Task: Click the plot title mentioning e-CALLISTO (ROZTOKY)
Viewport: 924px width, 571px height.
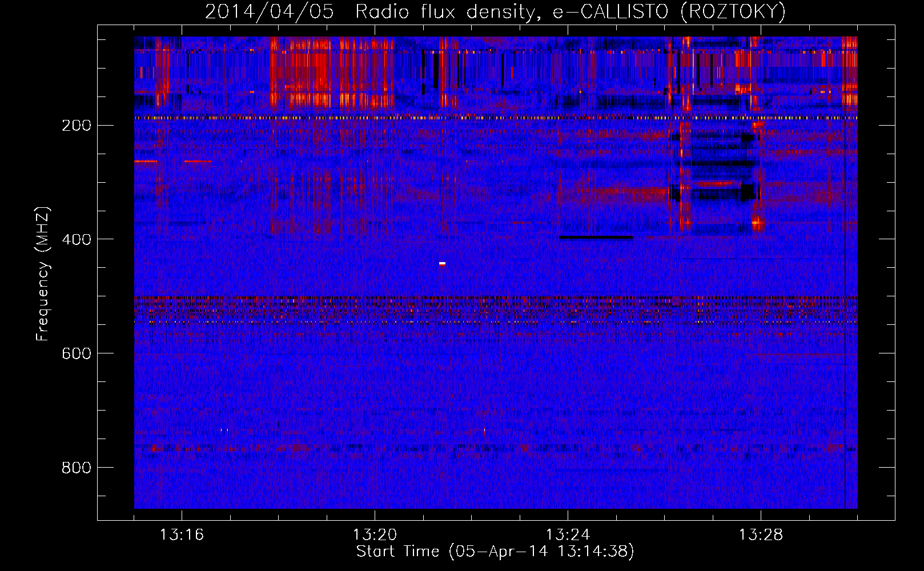Action: point(495,11)
